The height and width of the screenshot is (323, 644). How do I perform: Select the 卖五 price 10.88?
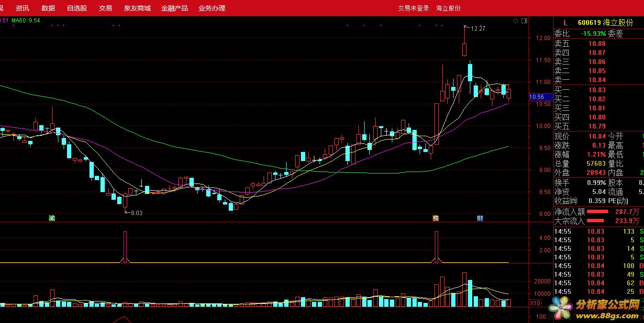597,43
